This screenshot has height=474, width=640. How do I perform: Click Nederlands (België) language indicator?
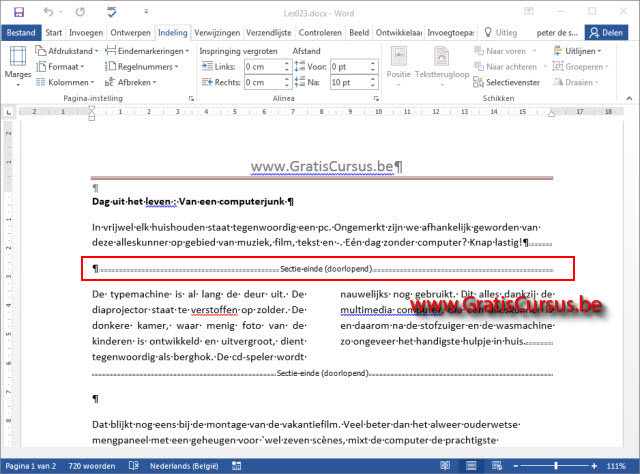184,466
